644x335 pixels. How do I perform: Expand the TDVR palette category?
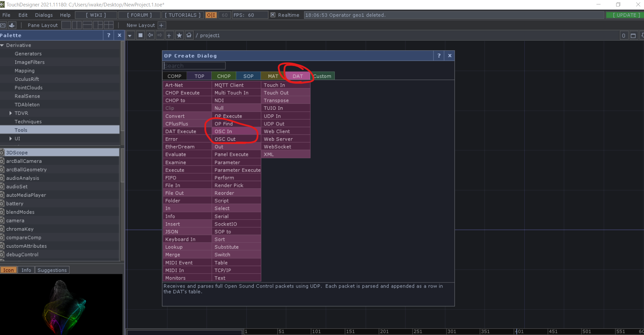(x=10, y=113)
